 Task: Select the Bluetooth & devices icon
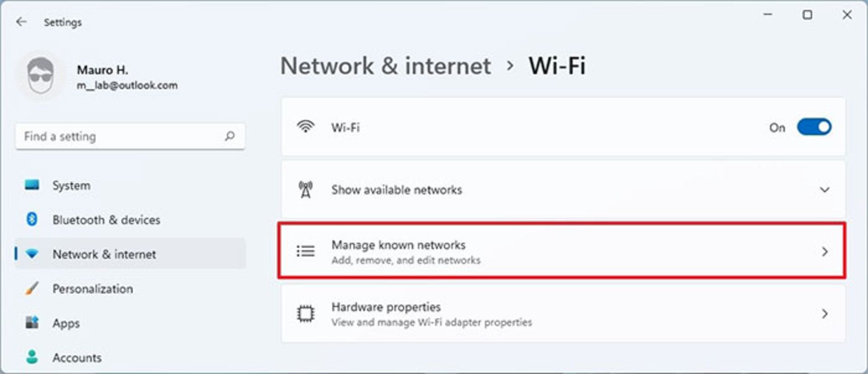tap(33, 220)
